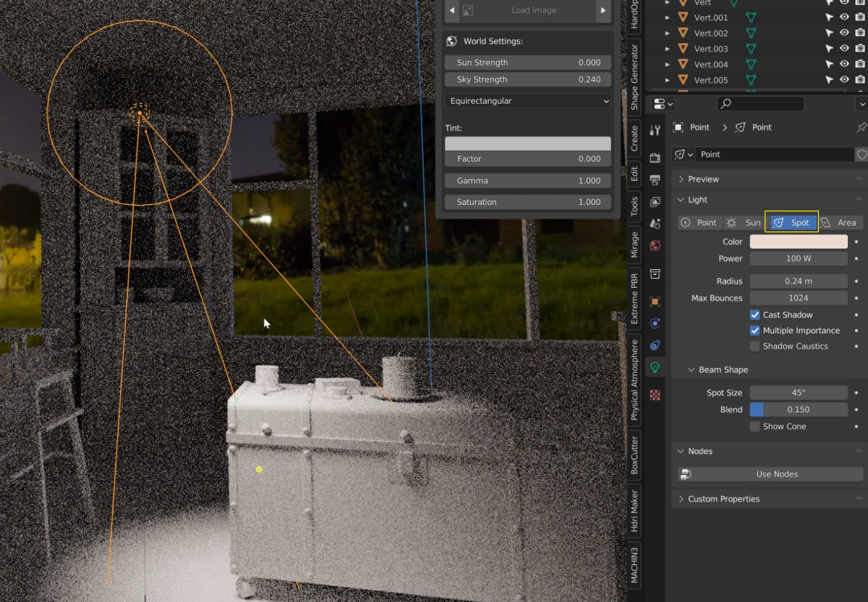Click the orange object icon of Vert.005
Viewport: 868px width, 602px height.
684,80
